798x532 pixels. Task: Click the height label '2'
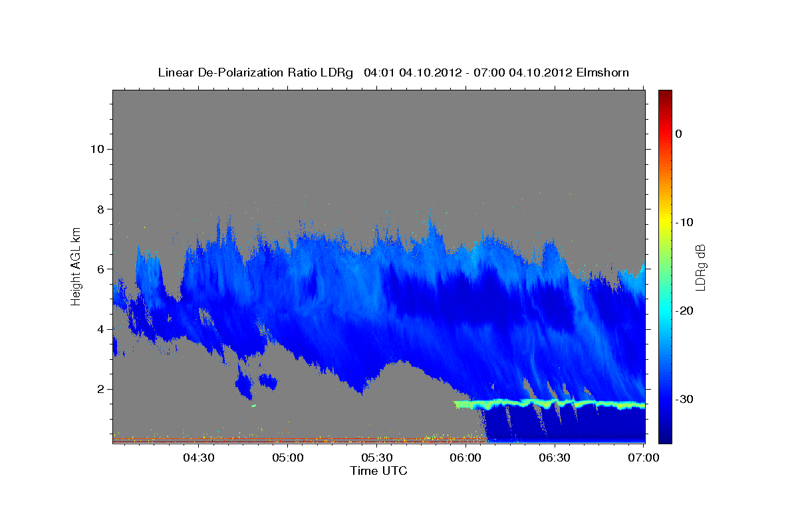click(x=99, y=389)
